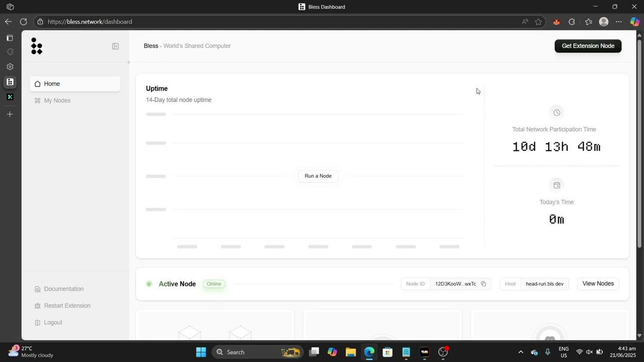The image size is (644, 362).
Task: Show hidden system tray icons
Action: (x=521, y=352)
